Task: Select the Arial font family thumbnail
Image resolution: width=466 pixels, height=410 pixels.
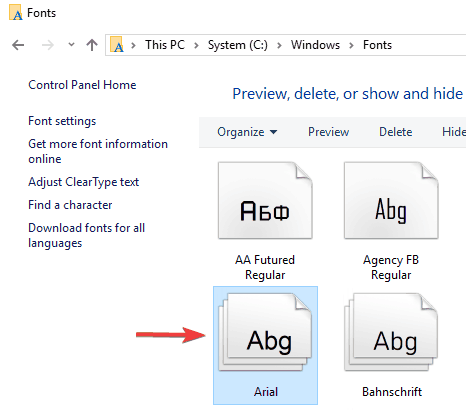Action: point(265,333)
